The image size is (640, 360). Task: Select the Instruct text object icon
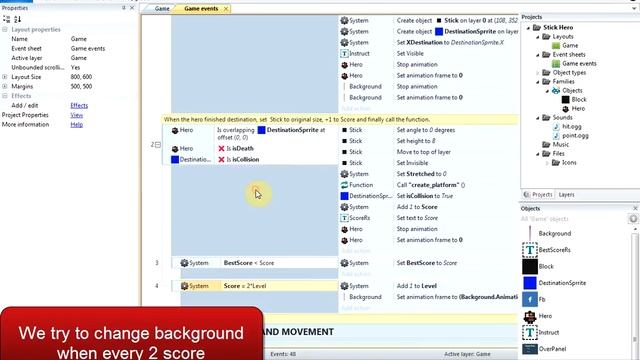[530, 332]
